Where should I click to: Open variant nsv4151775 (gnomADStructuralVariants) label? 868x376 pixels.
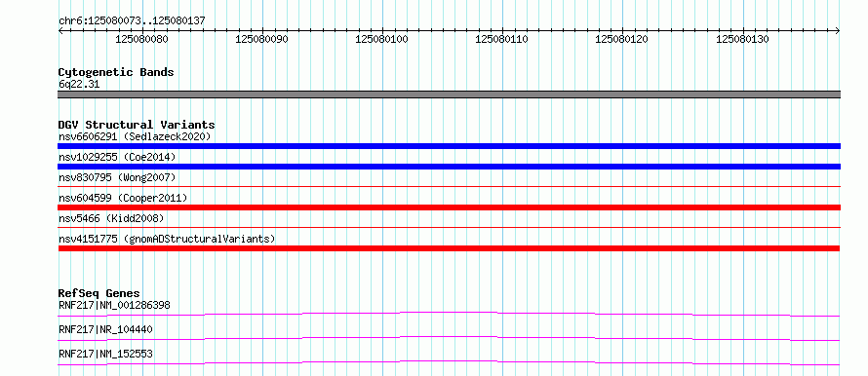click(x=167, y=239)
